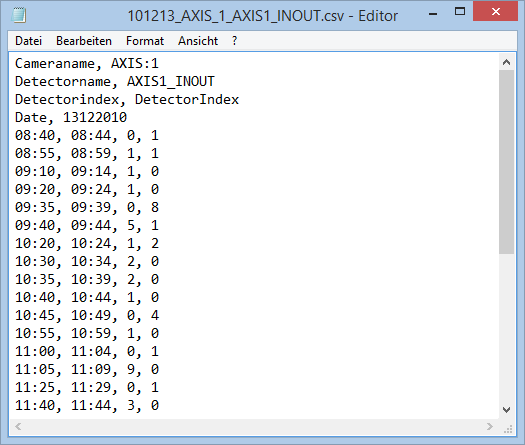Place cursor in the Cameraname line
525x445 pixels.
pos(87,63)
